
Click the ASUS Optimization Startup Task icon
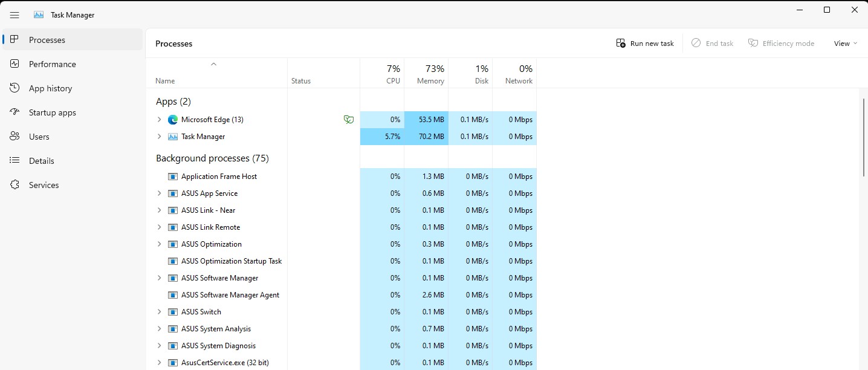[172, 261]
